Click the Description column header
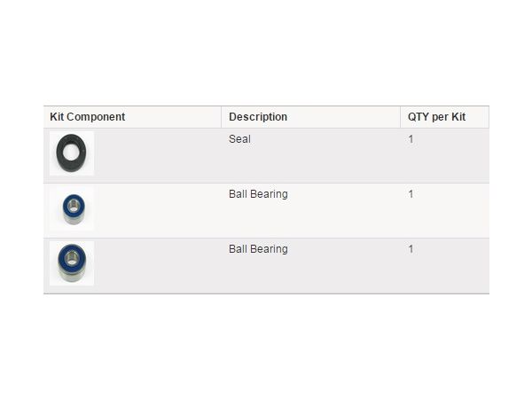 coord(258,117)
